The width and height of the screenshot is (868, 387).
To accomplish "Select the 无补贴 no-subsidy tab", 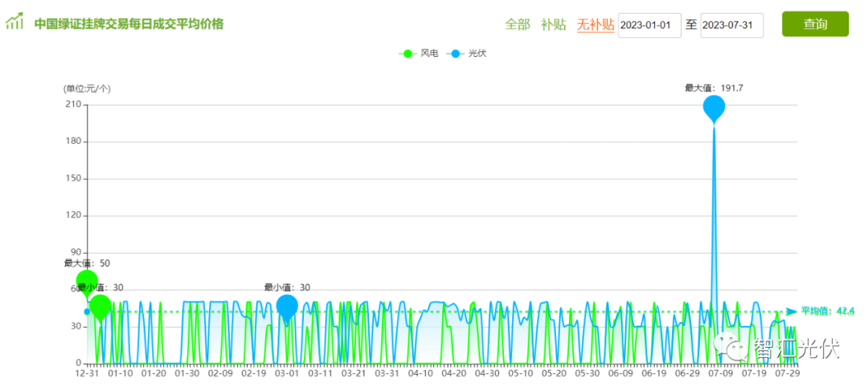I will click(595, 25).
